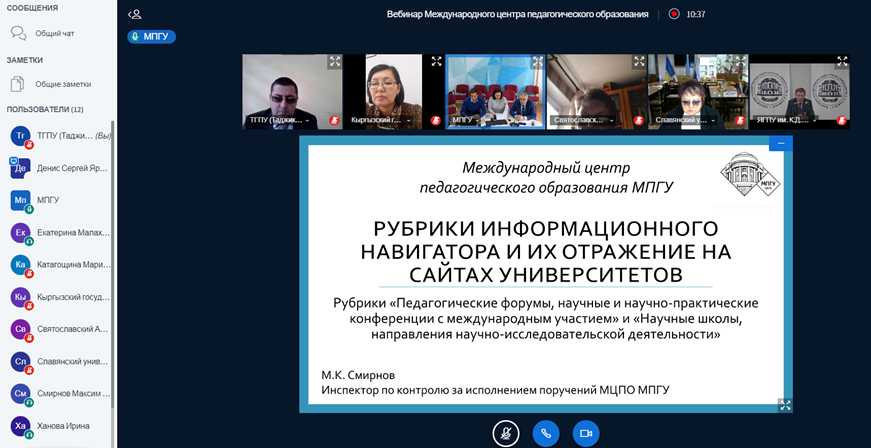The image size is (871, 448).
Task: Click the user list scrollbar
Action: tap(113, 266)
